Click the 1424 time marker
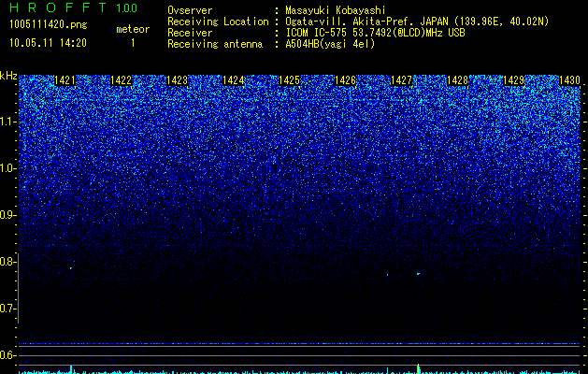 pos(234,80)
